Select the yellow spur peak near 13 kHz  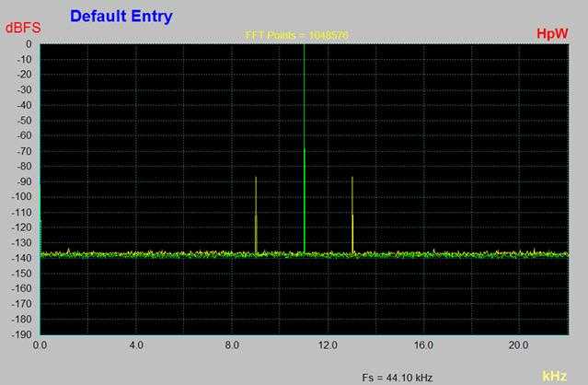pyautogui.click(x=352, y=215)
